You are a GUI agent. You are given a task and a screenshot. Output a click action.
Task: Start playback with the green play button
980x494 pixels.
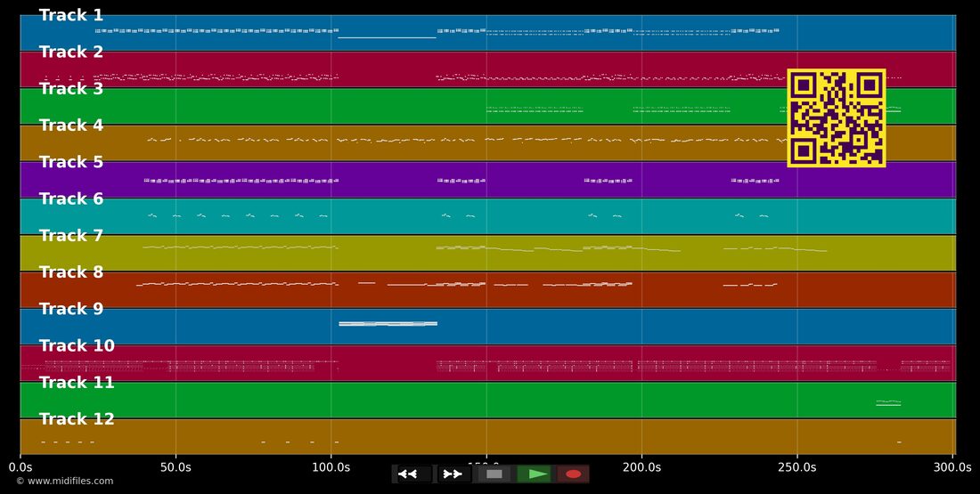coord(534,474)
